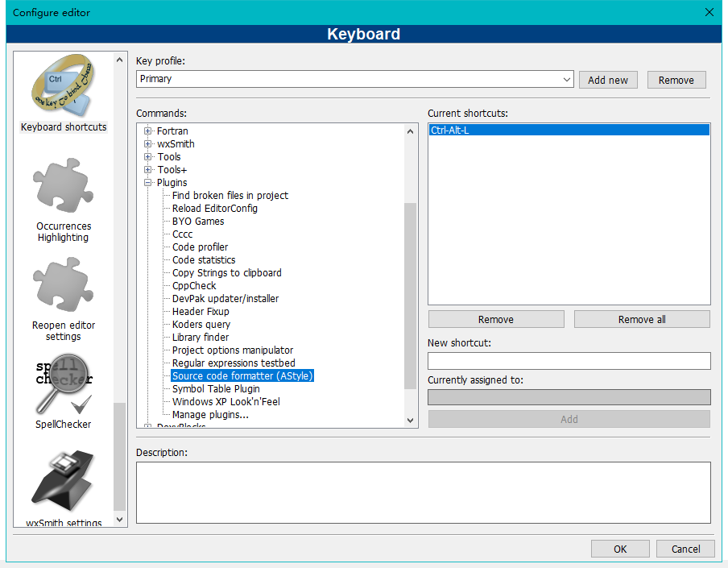Expand the Tools commands tree

click(x=147, y=156)
